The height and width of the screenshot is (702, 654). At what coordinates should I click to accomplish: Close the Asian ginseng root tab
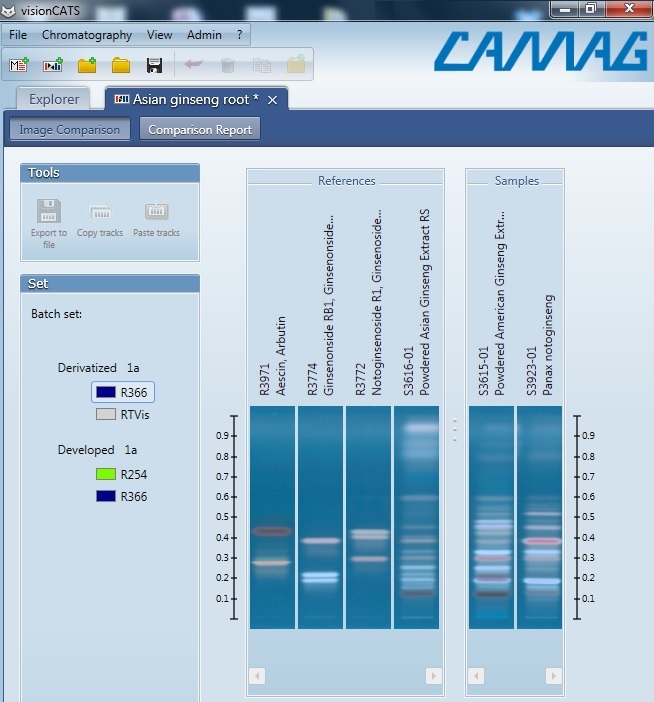point(272,100)
